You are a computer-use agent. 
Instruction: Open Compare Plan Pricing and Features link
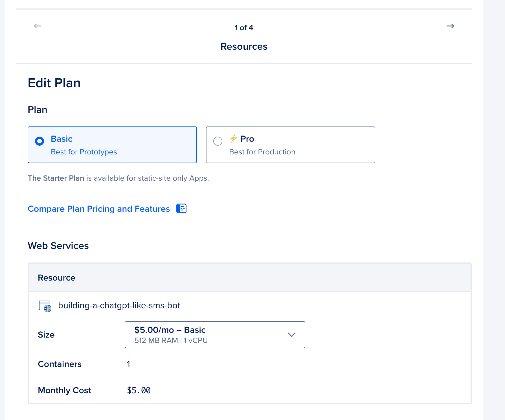pyautogui.click(x=99, y=209)
